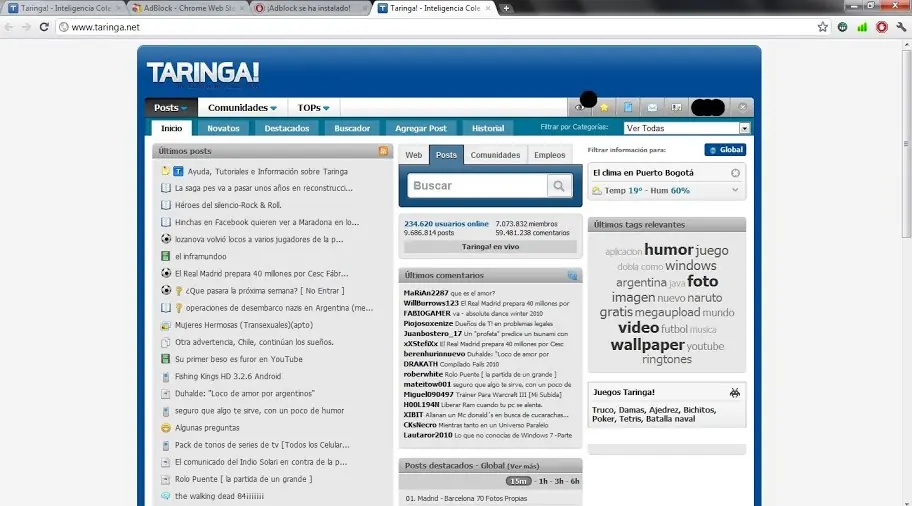Click the RSS feed icon in Últimos posts
Image resolution: width=912 pixels, height=506 pixels.
pos(383,151)
